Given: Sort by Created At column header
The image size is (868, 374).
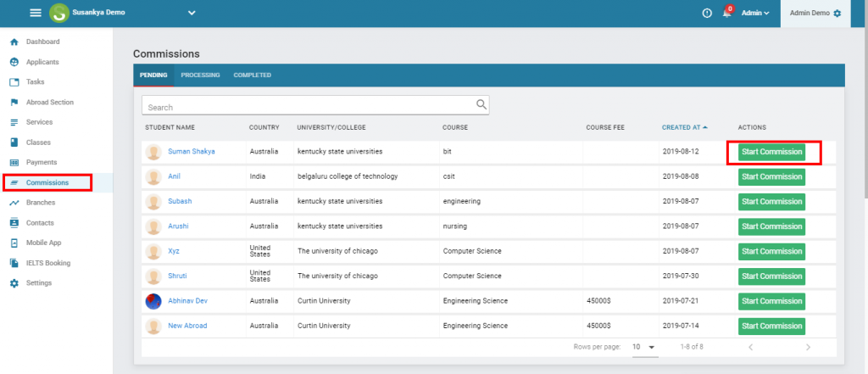Looking at the screenshot, I should 684,127.
